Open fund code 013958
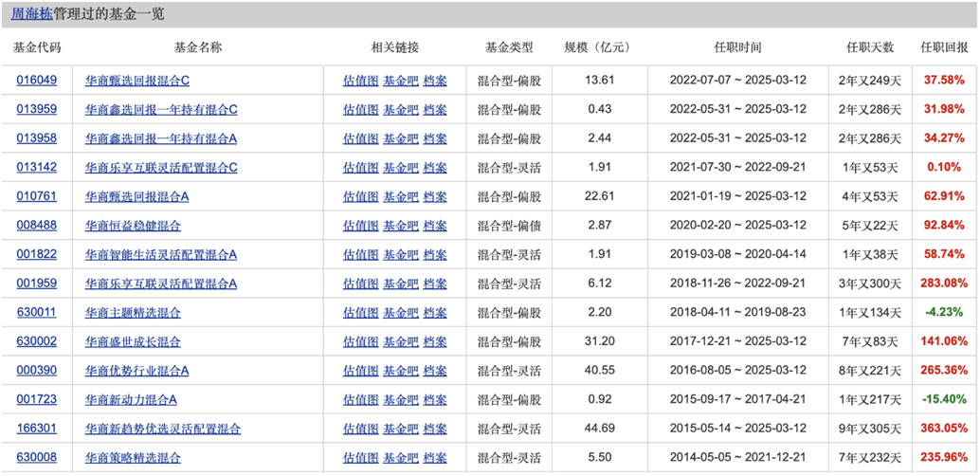This screenshot has width=980, height=476. 37,138
